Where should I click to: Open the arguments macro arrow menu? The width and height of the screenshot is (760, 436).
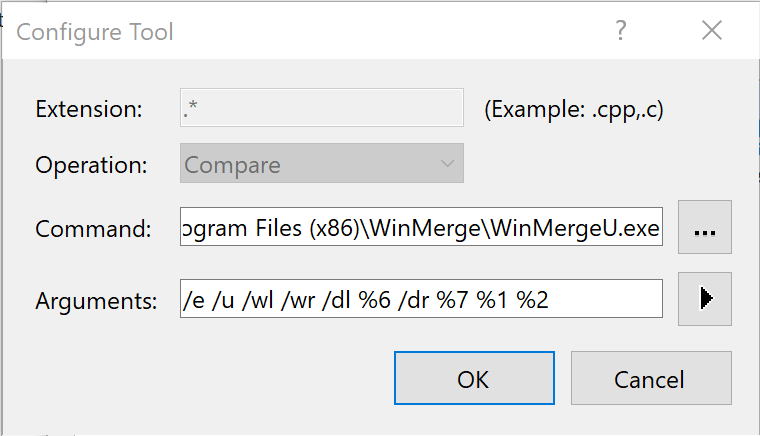tap(705, 298)
